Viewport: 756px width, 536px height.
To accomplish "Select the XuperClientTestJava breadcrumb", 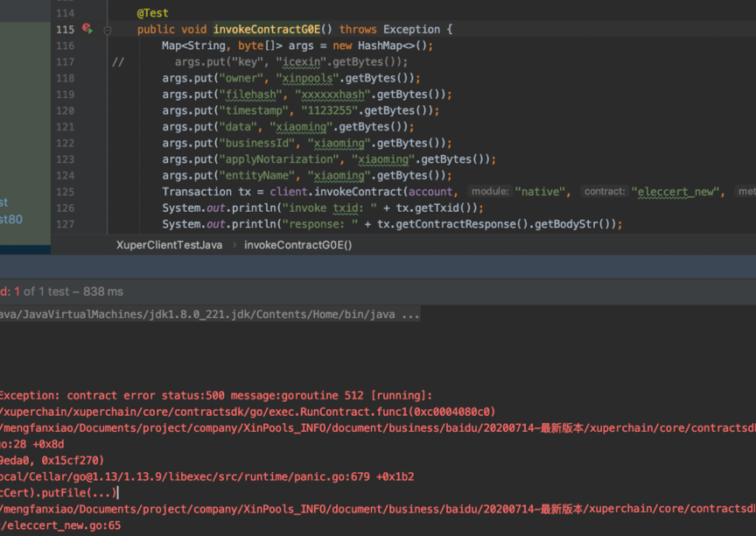I will coord(169,244).
